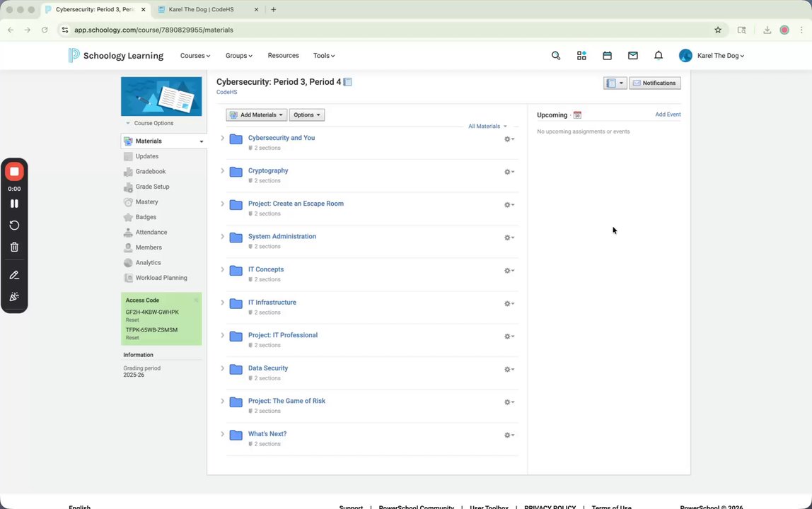This screenshot has height=509, width=812.
Task: Pause the screen recording
Action: 14,204
